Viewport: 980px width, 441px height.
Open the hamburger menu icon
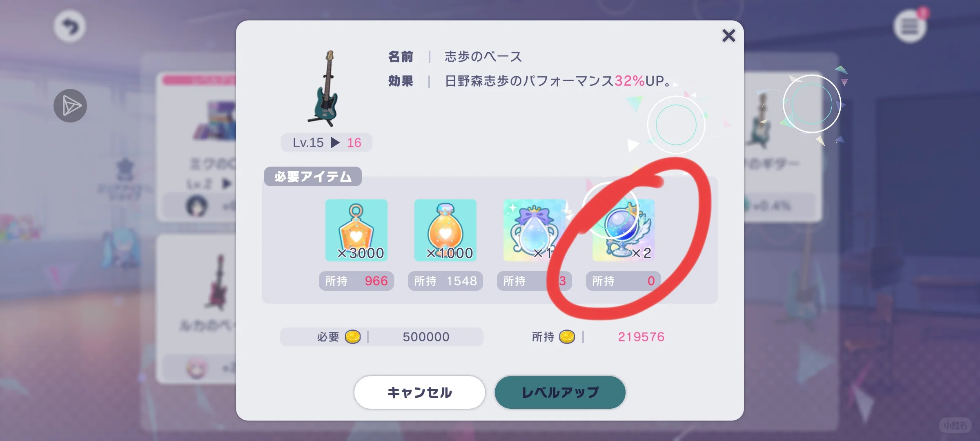click(x=910, y=27)
